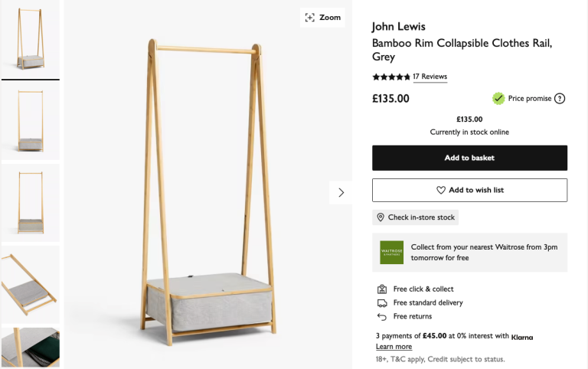Image resolution: width=588 pixels, height=369 pixels.
Task: Click the next image arrow
Action: 341,192
